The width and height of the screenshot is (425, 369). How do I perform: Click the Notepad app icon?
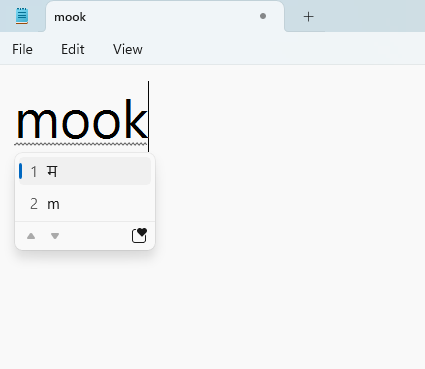click(22, 16)
